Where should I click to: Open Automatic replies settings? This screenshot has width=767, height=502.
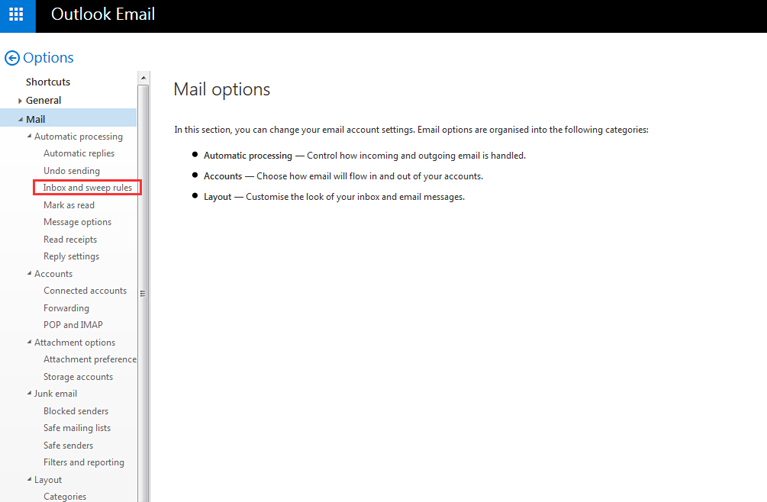click(x=79, y=153)
